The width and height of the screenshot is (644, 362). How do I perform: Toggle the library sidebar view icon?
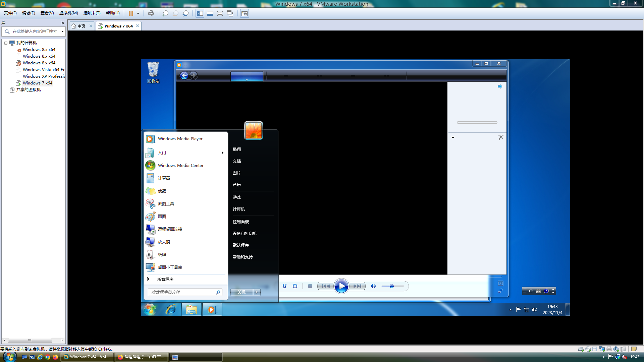click(200, 13)
